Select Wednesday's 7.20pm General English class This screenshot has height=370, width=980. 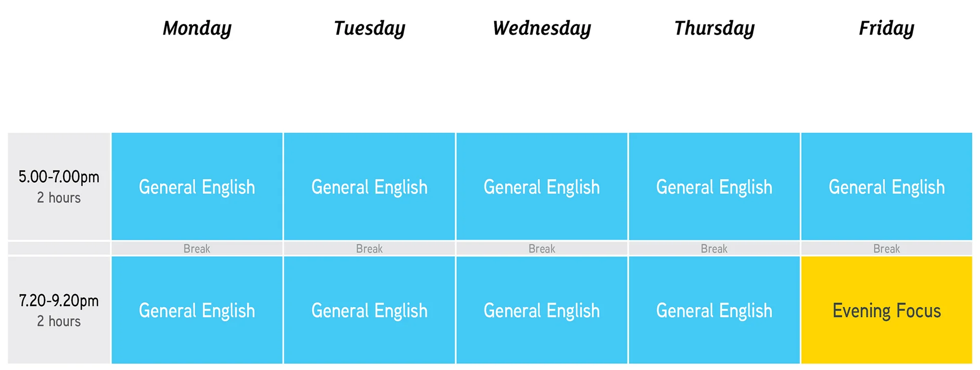[x=542, y=310]
